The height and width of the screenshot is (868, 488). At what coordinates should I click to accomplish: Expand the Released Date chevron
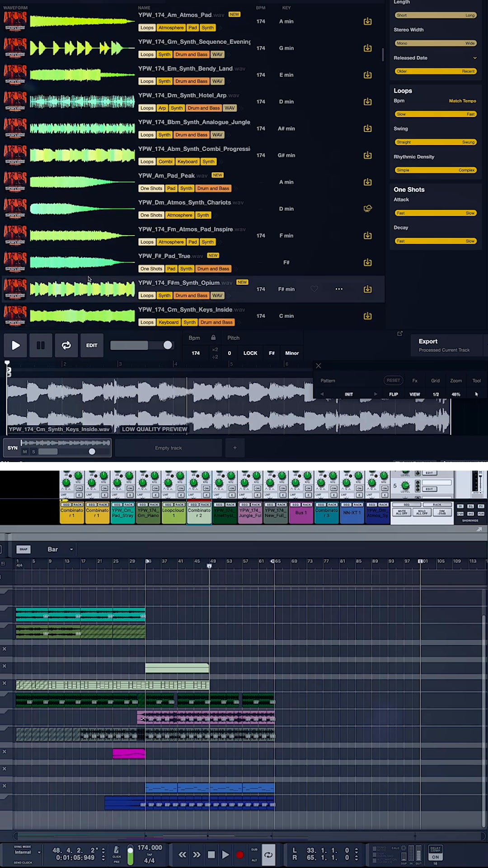point(475,58)
